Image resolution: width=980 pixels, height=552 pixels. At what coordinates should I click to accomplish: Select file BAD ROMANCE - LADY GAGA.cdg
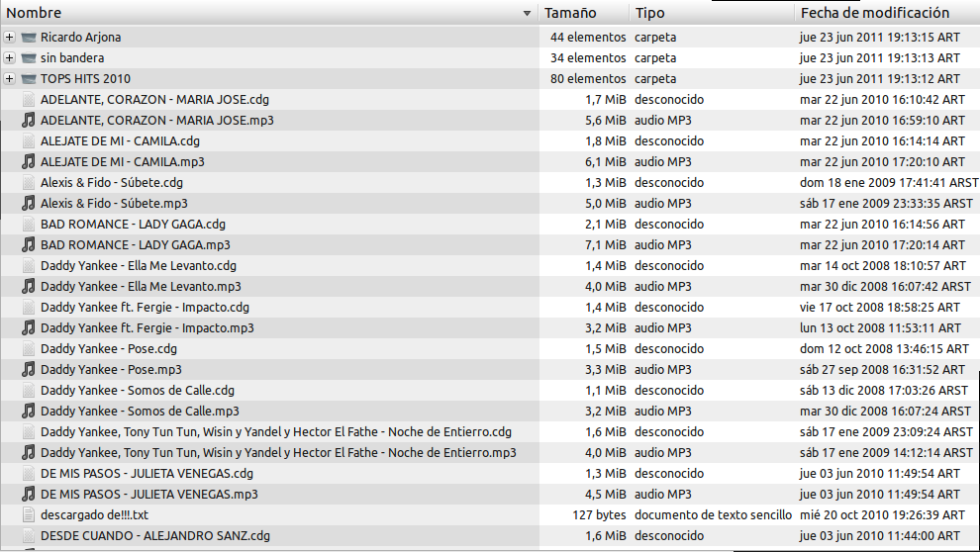point(133,225)
